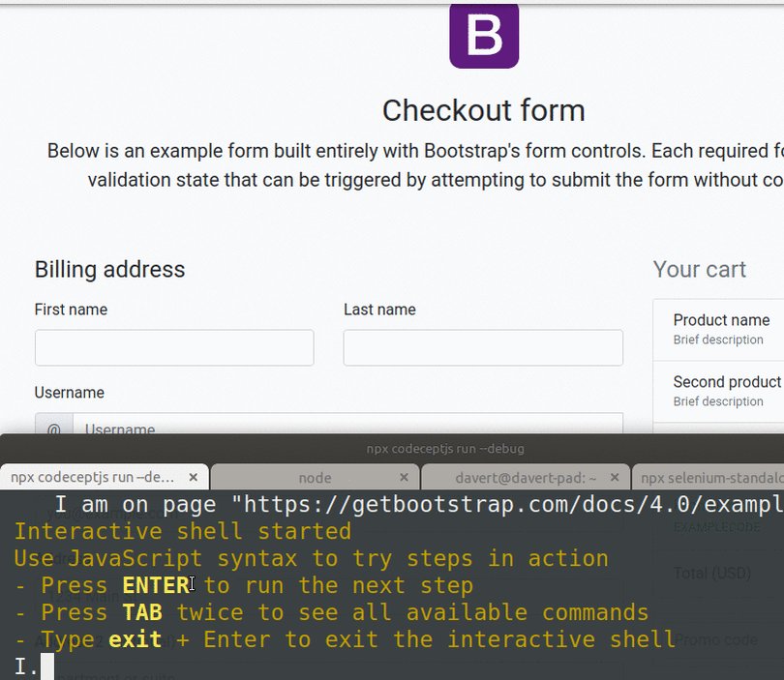Image resolution: width=784 pixels, height=680 pixels.
Task: Close the node terminal tab
Action: [x=404, y=477]
